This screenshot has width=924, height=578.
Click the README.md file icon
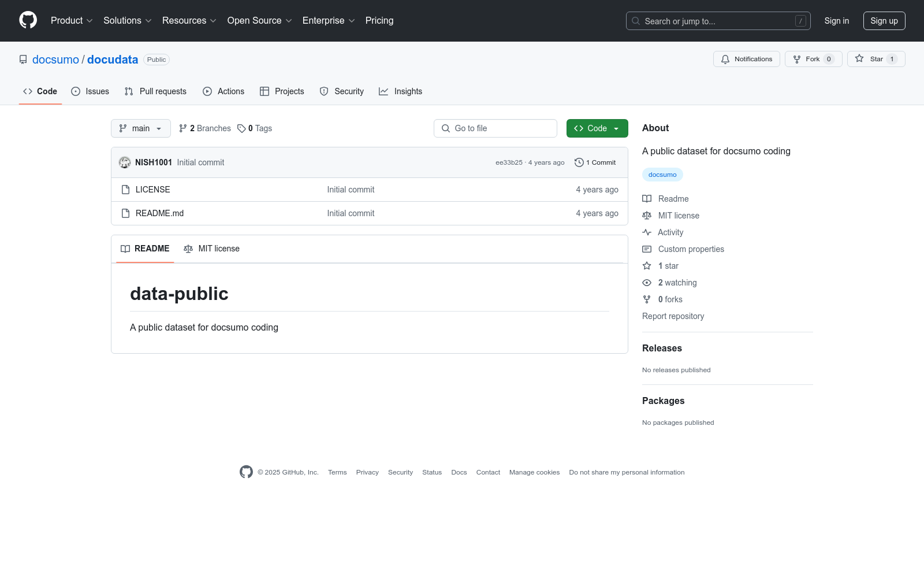tap(125, 213)
